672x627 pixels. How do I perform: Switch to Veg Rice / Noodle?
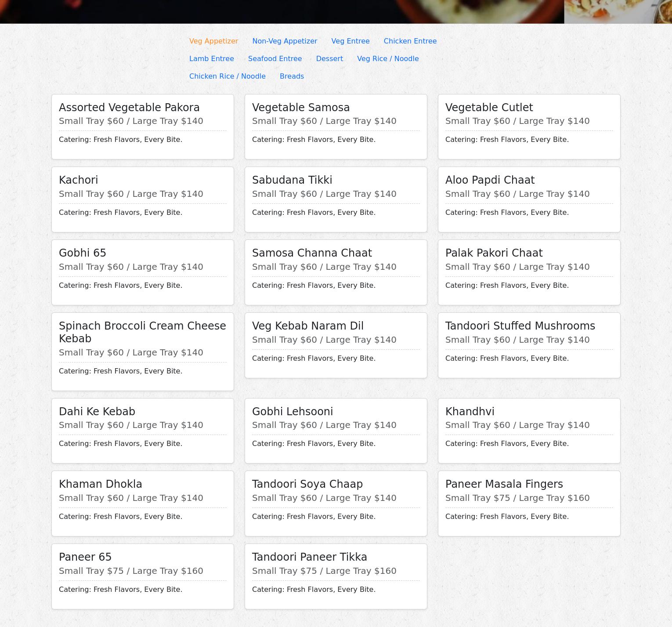tap(388, 58)
